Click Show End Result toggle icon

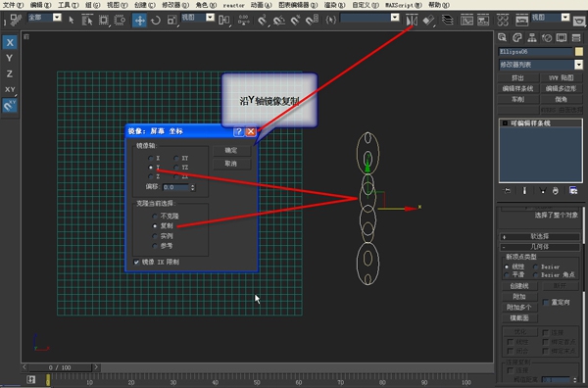click(x=524, y=191)
